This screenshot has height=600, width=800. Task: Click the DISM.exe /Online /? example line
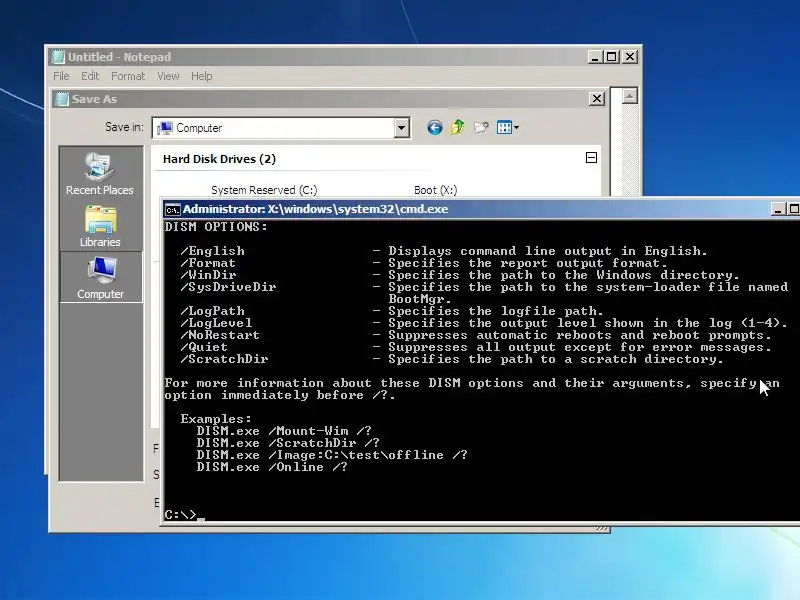pos(271,467)
